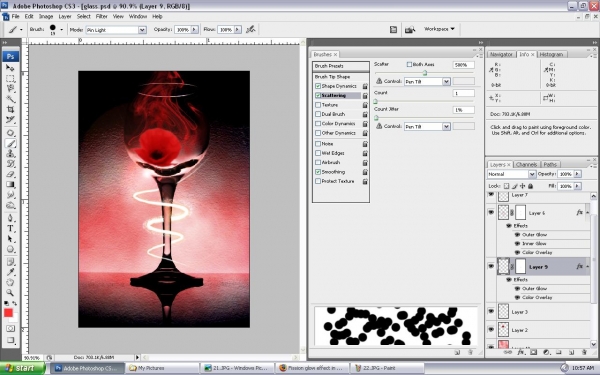Click the Windows Start button
Screen dimensions: 600x375
[x=21, y=368]
